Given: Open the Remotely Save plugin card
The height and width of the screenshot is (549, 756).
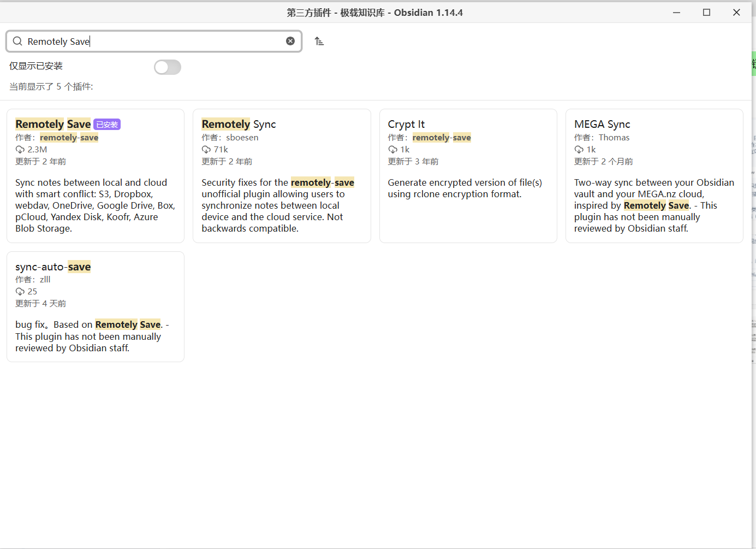Looking at the screenshot, I should click(x=96, y=176).
